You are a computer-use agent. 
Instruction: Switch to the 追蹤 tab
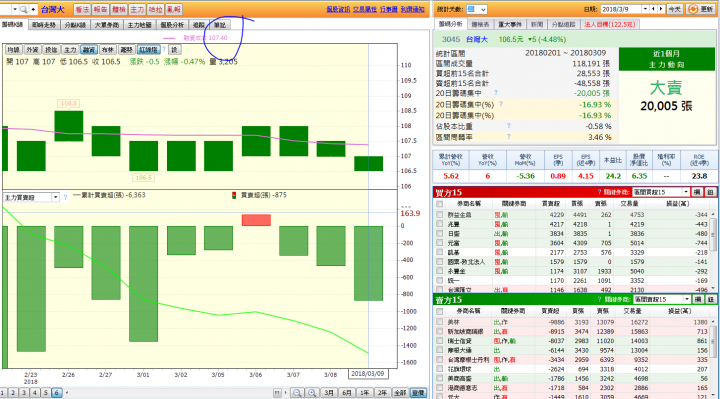tap(198, 25)
